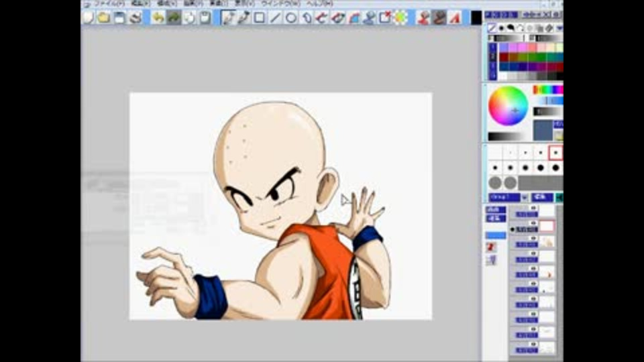Click inside the circular color wheel

tap(508, 106)
